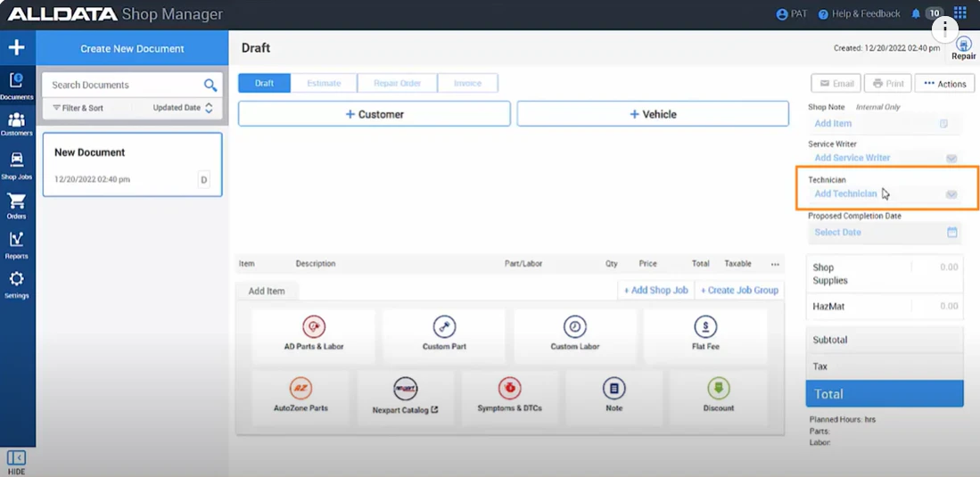Open Shop Jobs in the sidebar
The height and width of the screenshot is (477, 980).
tap(17, 166)
